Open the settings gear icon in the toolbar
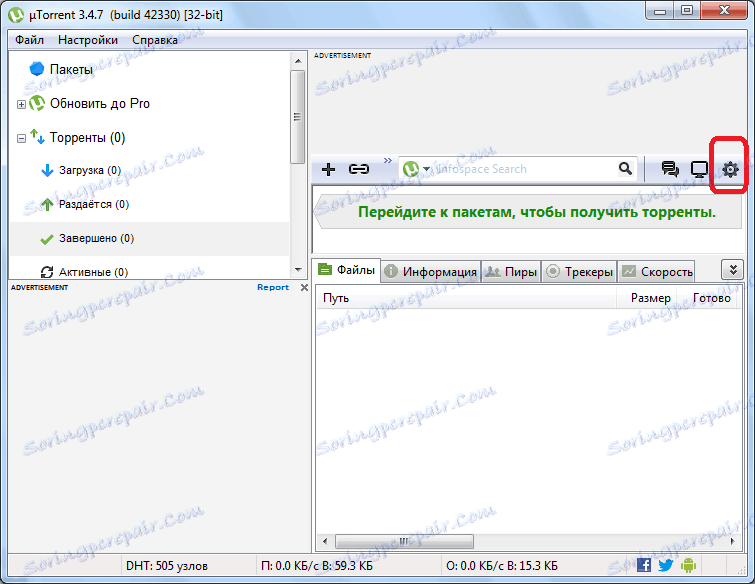Screen dimensions: 755x584 (x=730, y=169)
